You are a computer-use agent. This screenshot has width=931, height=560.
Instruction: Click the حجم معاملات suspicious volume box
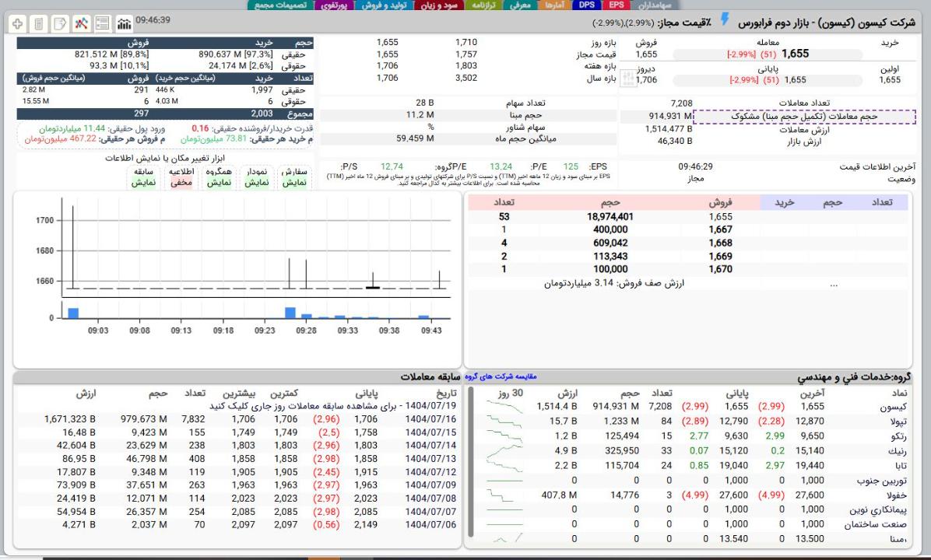point(803,117)
